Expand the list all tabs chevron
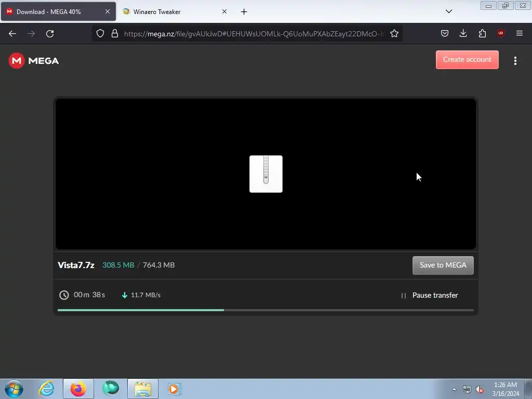The image size is (532, 399). tap(448, 11)
